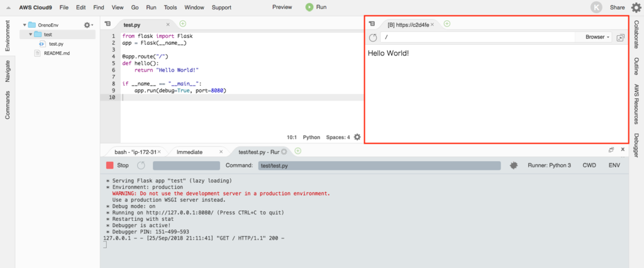The height and width of the screenshot is (268, 644).
Task: Click line number 4 in gutter
Action: click(x=113, y=57)
